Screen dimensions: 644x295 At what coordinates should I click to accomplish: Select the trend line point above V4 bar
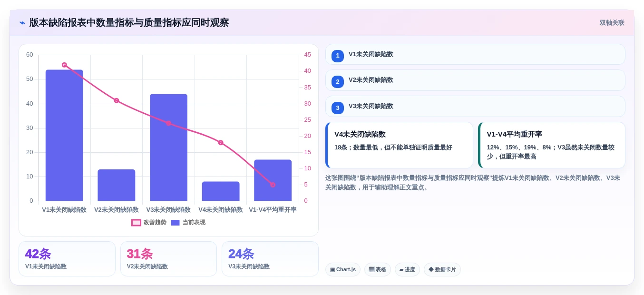tap(221, 143)
